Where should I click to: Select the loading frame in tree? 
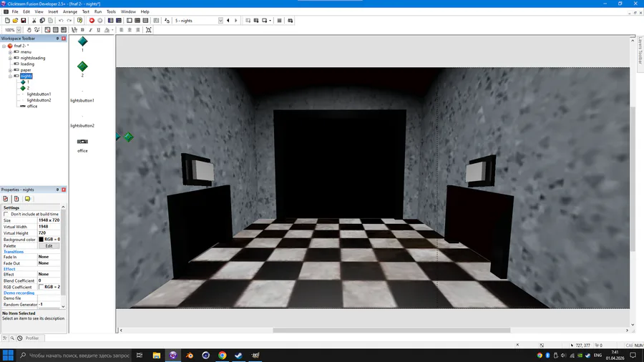click(x=27, y=64)
